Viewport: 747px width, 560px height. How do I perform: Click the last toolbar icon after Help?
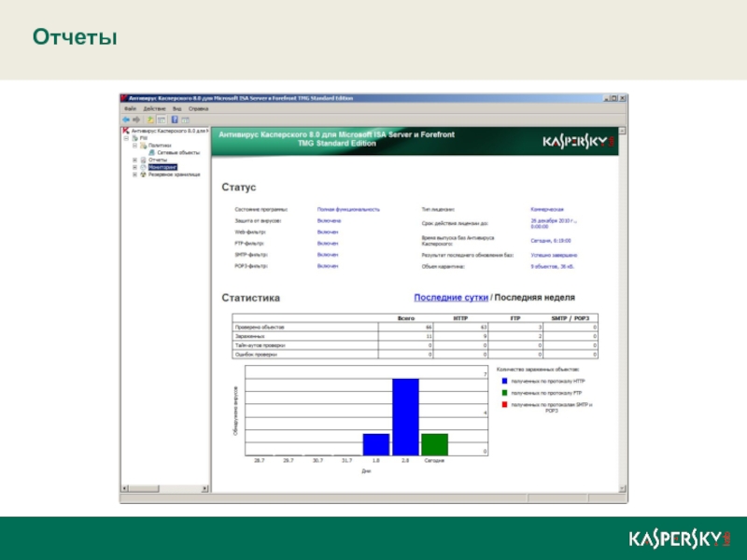click(185, 120)
